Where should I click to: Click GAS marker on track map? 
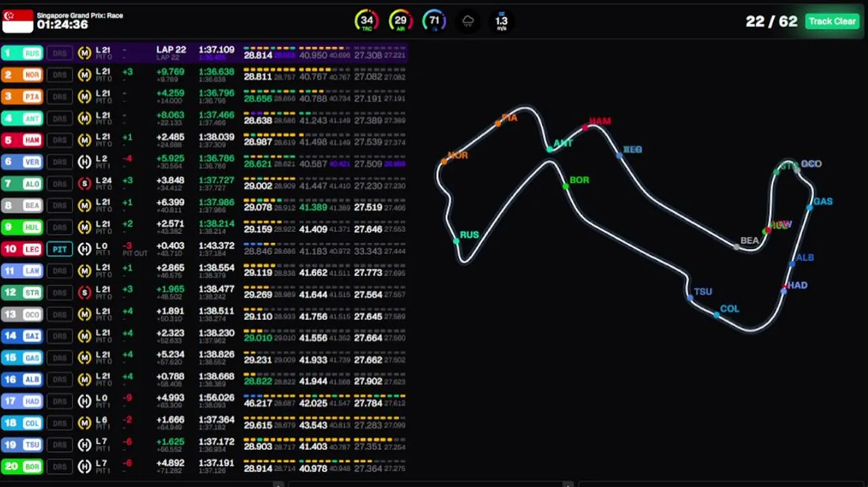809,207
